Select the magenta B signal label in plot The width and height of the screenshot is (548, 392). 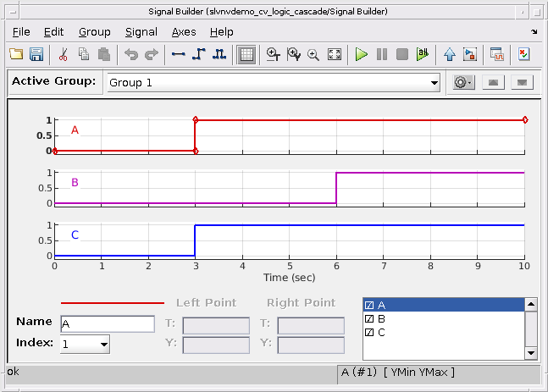(75, 182)
